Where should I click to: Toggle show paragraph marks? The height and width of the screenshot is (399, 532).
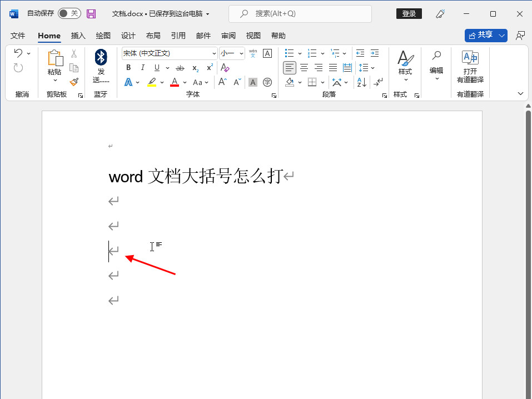pyautogui.click(x=378, y=82)
